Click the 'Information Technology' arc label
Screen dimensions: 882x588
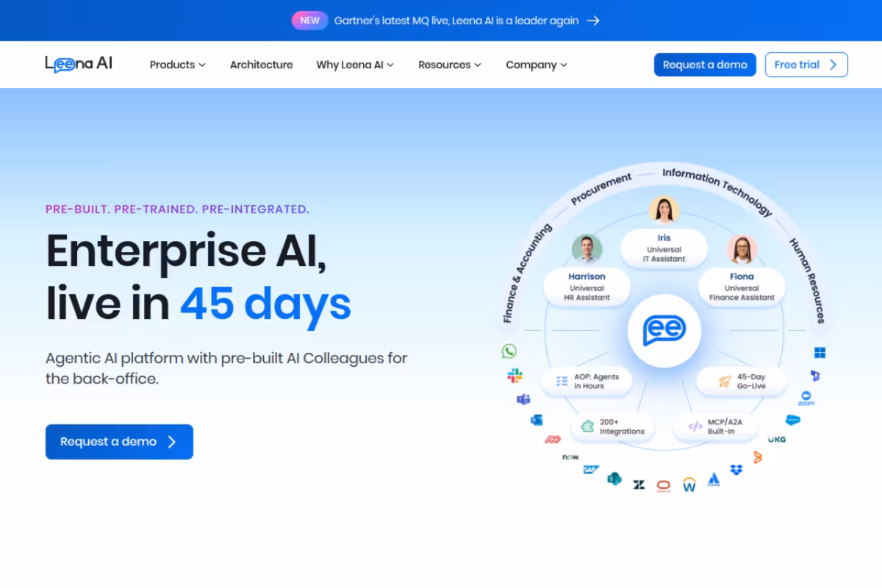[717, 192]
